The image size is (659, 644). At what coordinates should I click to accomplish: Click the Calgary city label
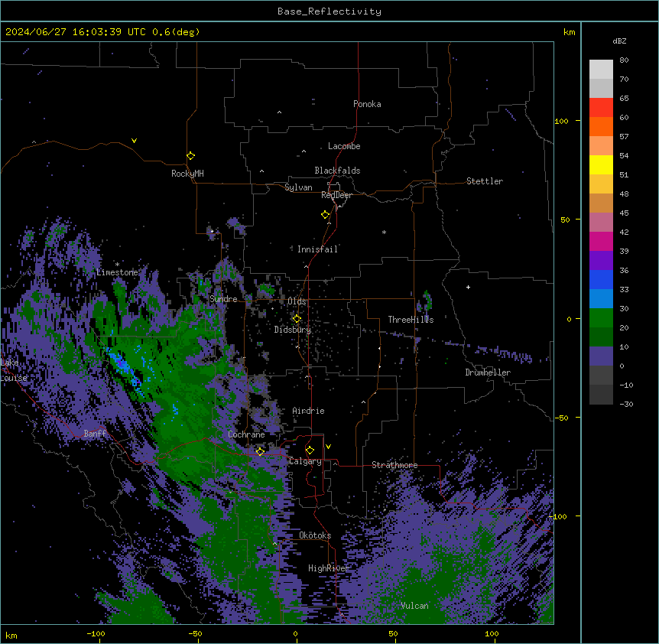click(x=305, y=461)
